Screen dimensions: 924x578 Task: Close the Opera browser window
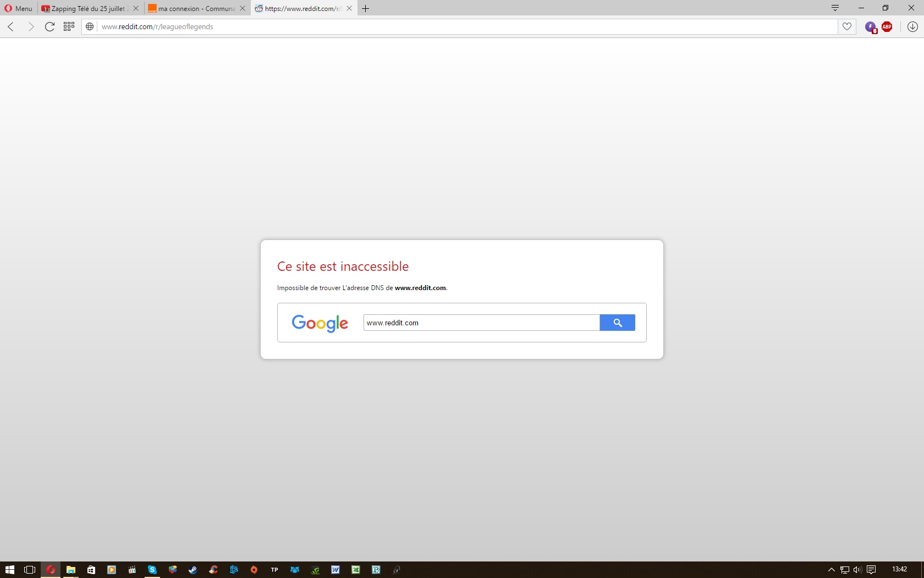911,8
